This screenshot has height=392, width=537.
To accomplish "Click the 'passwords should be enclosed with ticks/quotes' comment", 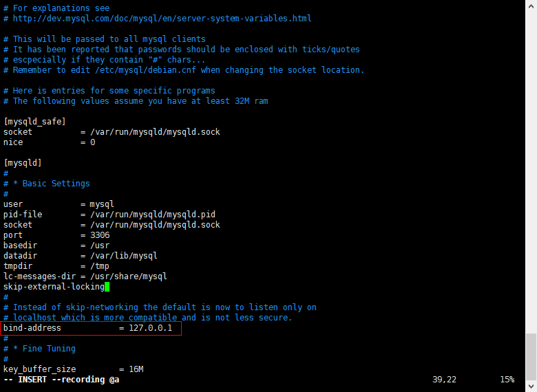I will 181,50.
